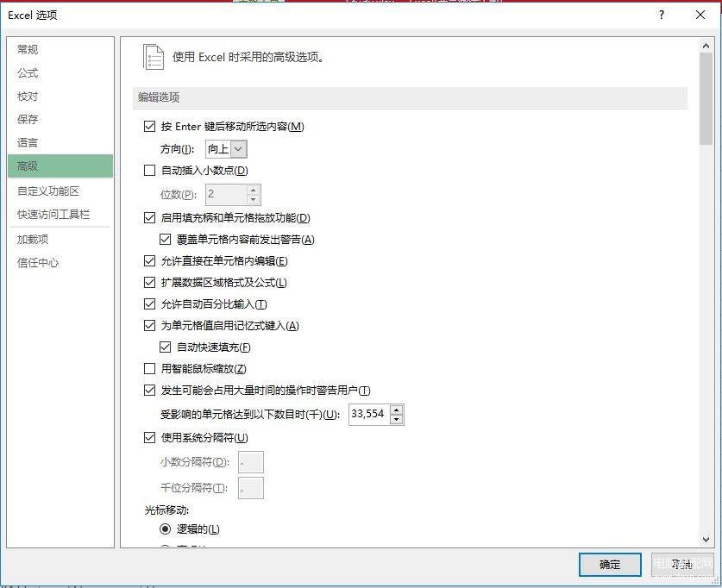The height and width of the screenshot is (588, 722).
Task: Click the 取消 button
Action: click(x=682, y=565)
